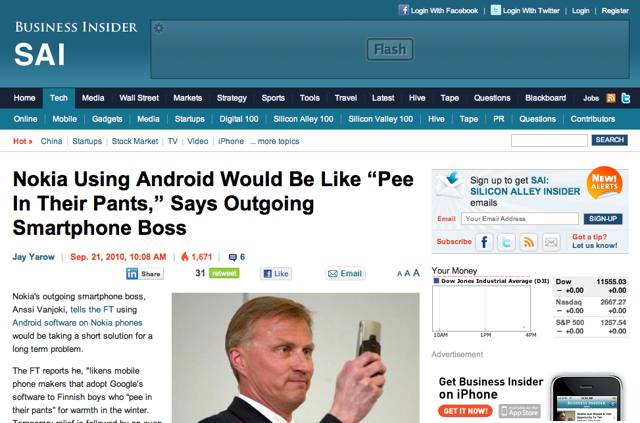Like the article with the Facebook Like button
640x423 pixels.
coord(276,274)
